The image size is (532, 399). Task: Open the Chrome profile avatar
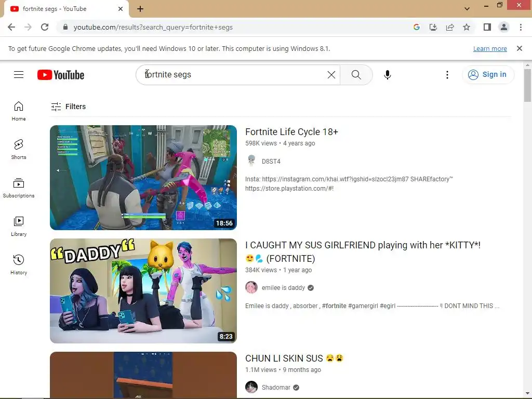coord(504,27)
